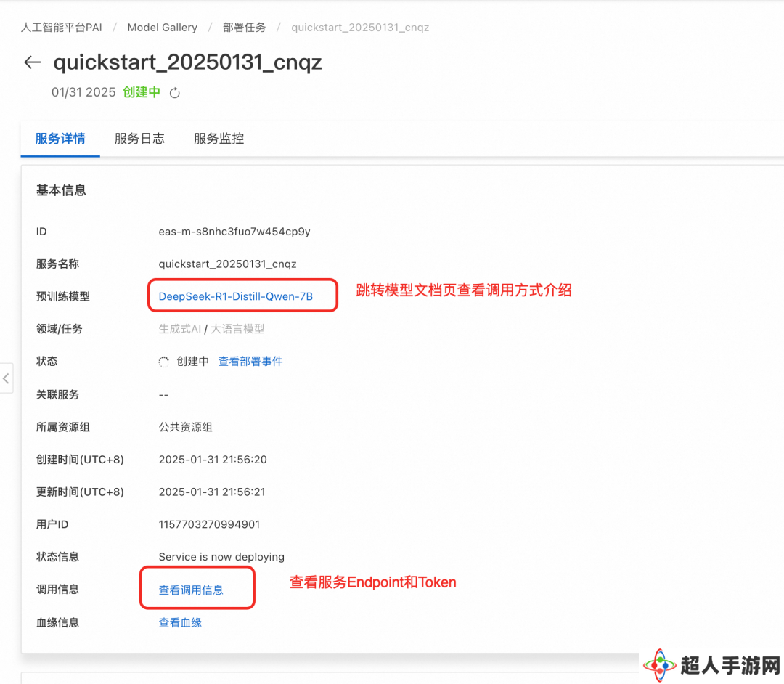Image resolution: width=784 pixels, height=684 pixels.
Task: Switch to the 服务详情 tab
Action: coord(60,139)
